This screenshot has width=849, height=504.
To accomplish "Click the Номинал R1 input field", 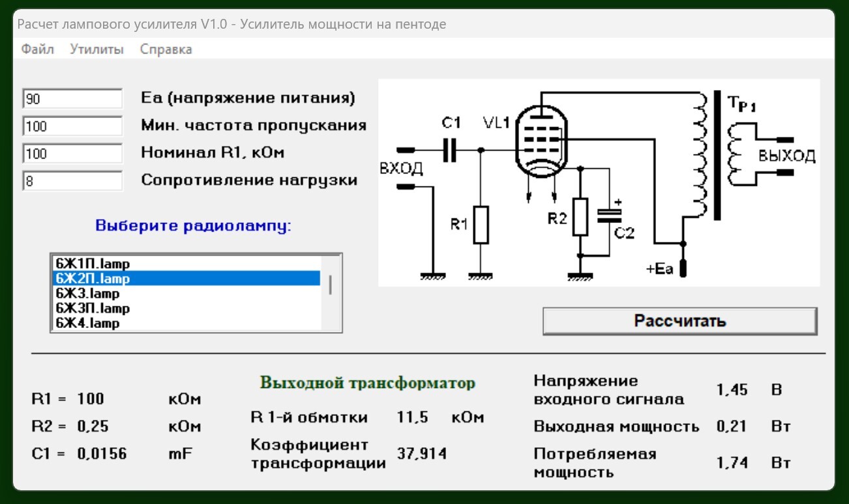I will [72, 154].
